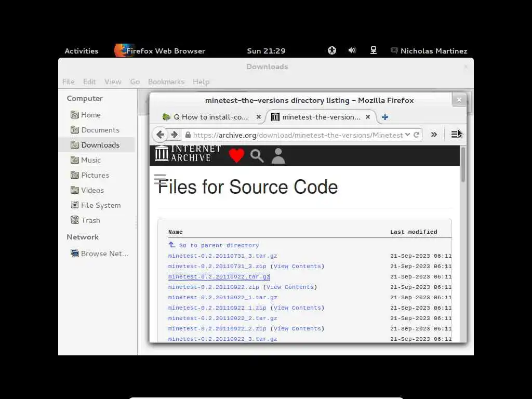Viewport: 532px width, 399px height.
Task: Download minetest-0.2.20110922_1.zip
Action: coord(217,308)
